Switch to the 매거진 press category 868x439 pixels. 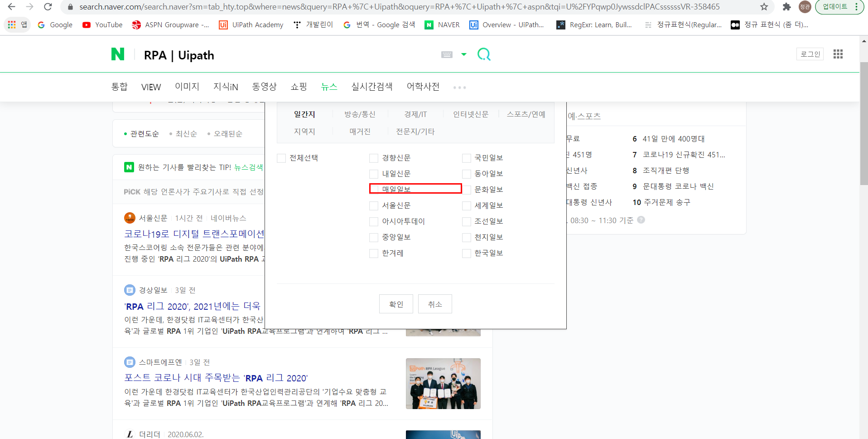click(360, 132)
